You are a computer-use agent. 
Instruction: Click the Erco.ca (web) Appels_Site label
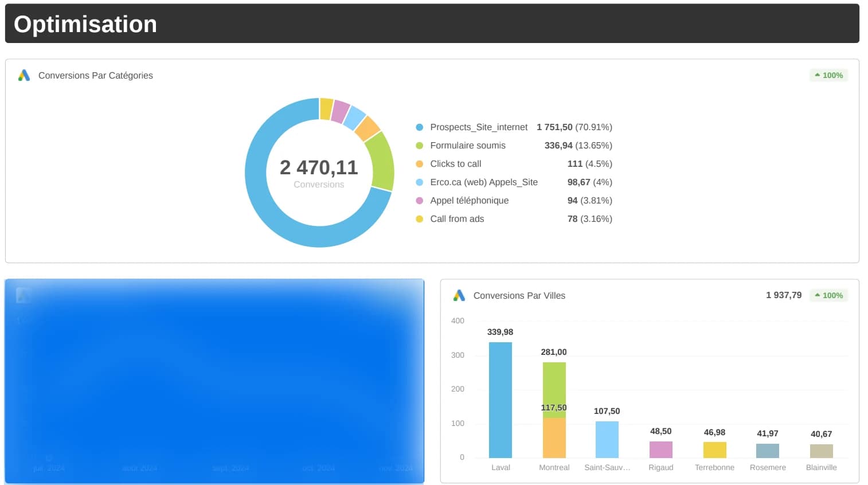pos(484,182)
